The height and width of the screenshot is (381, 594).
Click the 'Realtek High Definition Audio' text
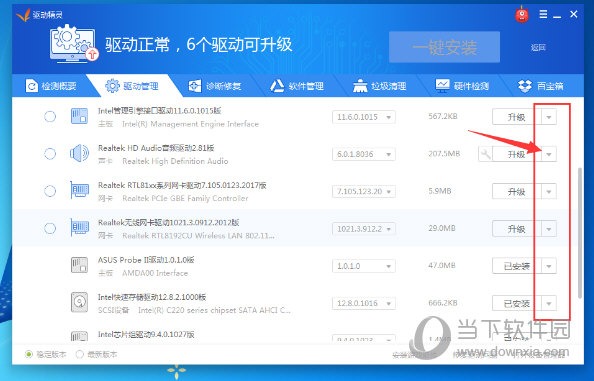tap(175, 161)
